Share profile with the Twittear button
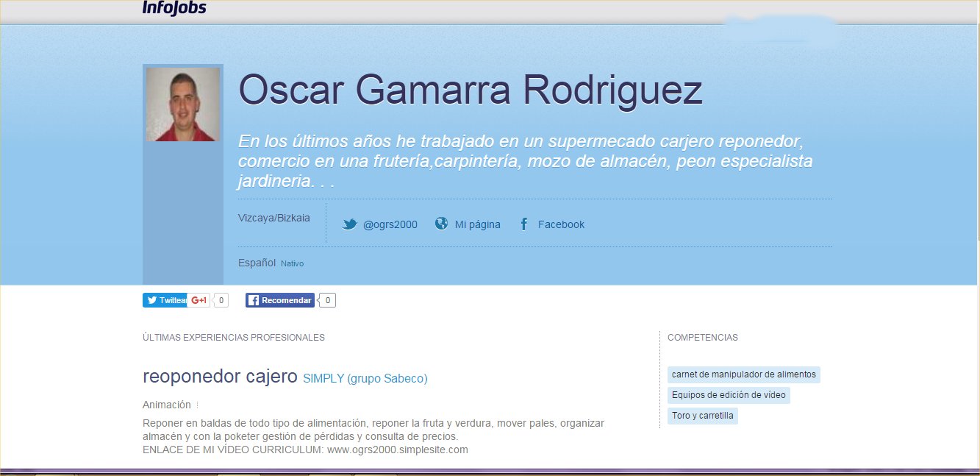The height and width of the screenshot is (476, 980). (x=165, y=300)
